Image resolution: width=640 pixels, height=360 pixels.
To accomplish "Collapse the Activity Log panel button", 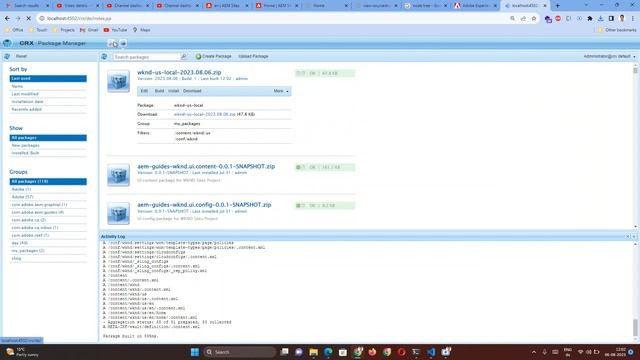I will [634, 236].
